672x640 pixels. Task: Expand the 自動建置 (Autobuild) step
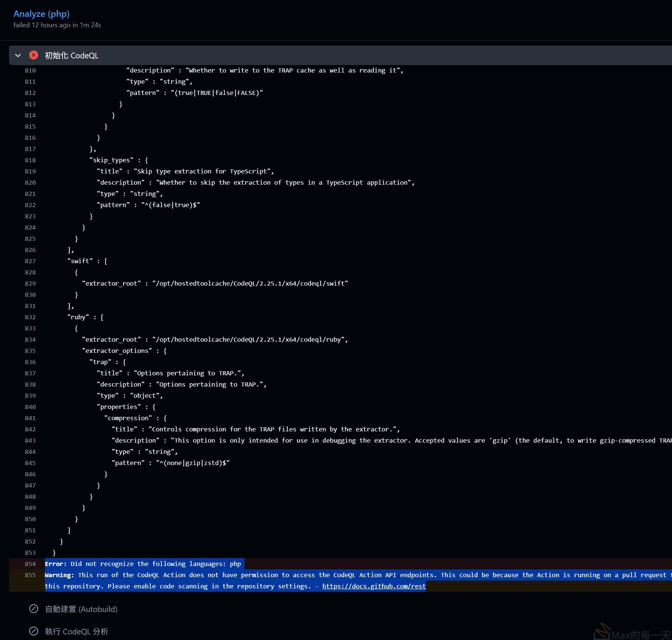pos(81,609)
